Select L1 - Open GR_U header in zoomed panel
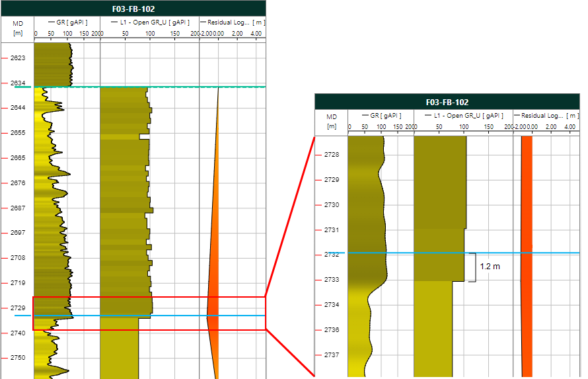Viewport: 588px width, 379px height. click(467, 116)
